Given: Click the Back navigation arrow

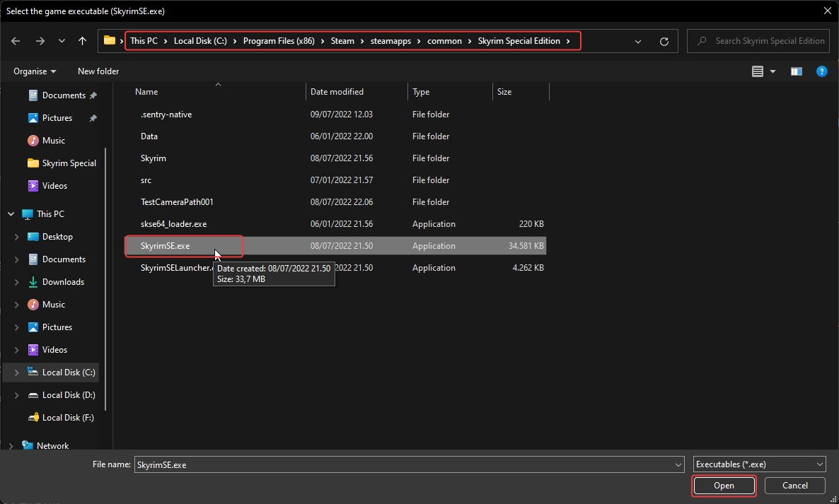Looking at the screenshot, I should tap(16, 41).
